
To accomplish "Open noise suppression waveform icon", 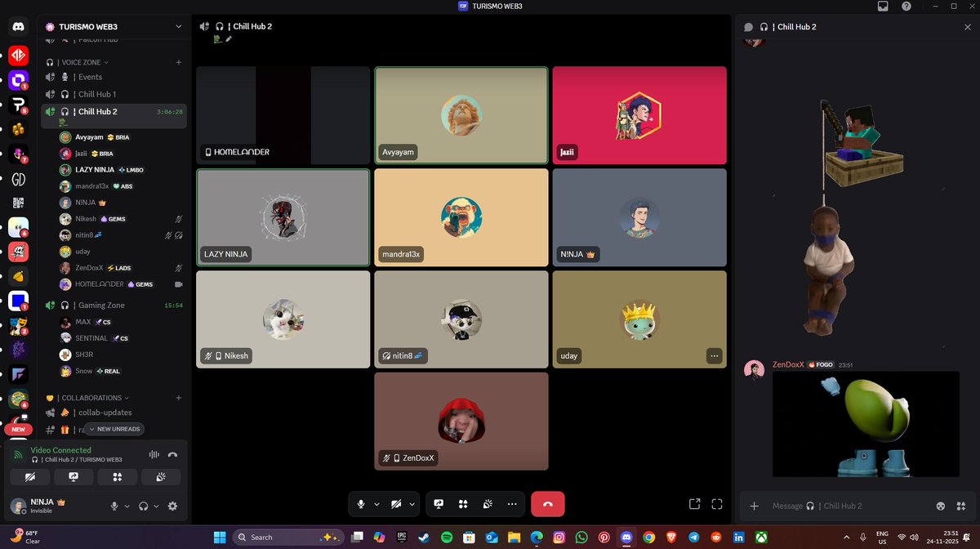I will pos(153,454).
